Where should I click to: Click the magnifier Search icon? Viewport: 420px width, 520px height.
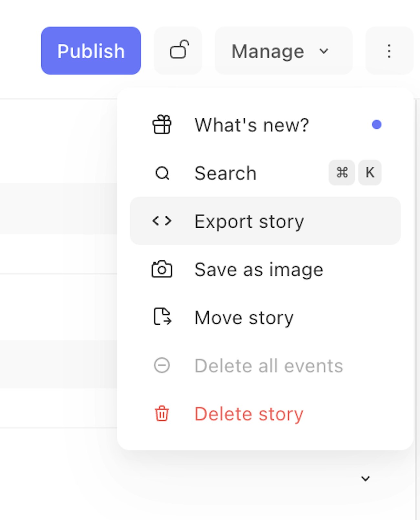pyautogui.click(x=162, y=173)
